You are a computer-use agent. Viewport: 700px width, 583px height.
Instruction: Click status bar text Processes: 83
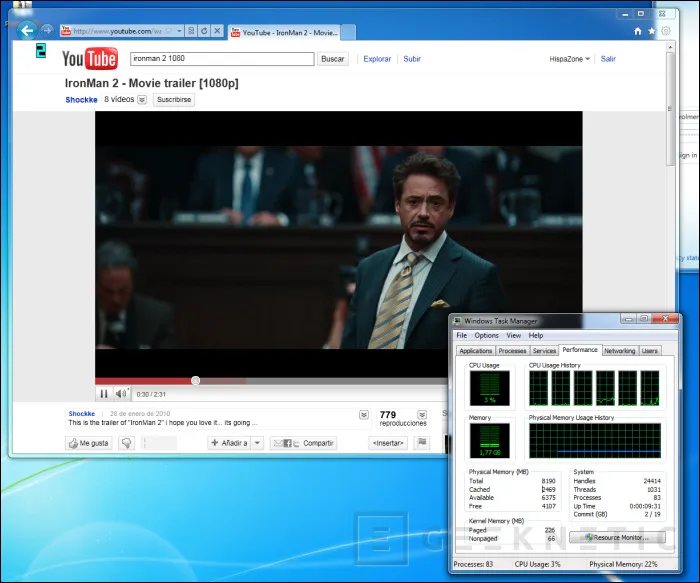(x=473, y=564)
